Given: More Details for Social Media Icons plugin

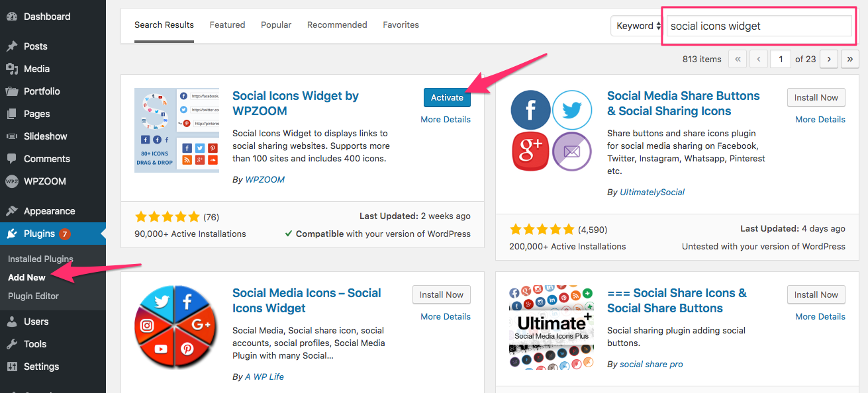Looking at the screenshot, I should click(446, 317).
